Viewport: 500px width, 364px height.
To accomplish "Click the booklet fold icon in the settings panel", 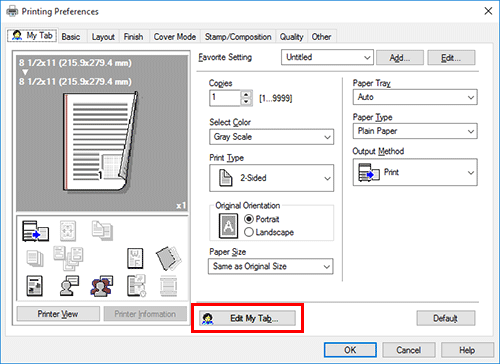I will pos(169,258).
